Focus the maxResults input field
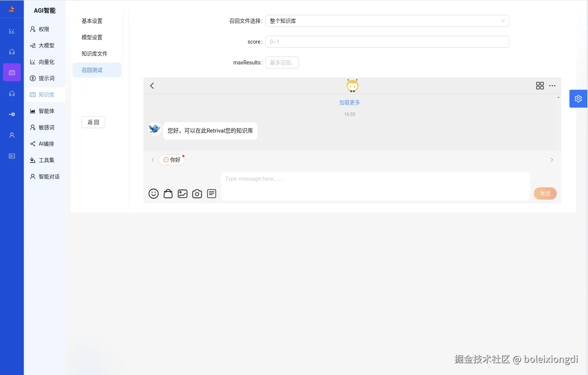Viewport: 588px width, 375px height. click(282, 63)
